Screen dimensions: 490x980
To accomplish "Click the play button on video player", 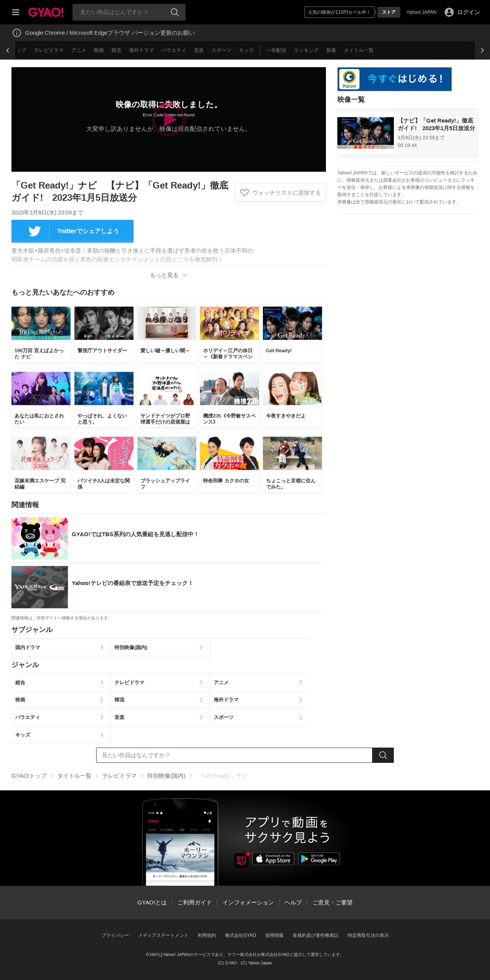I will click(x=169, y=119).
